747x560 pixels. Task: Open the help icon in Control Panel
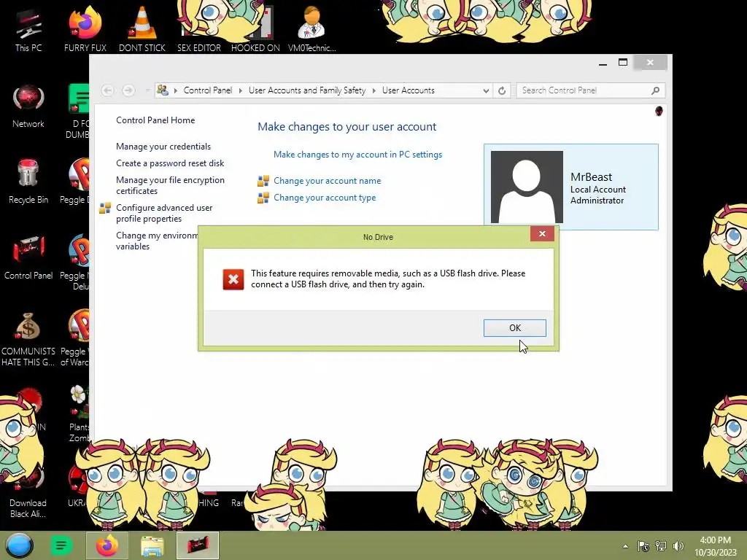659,111
